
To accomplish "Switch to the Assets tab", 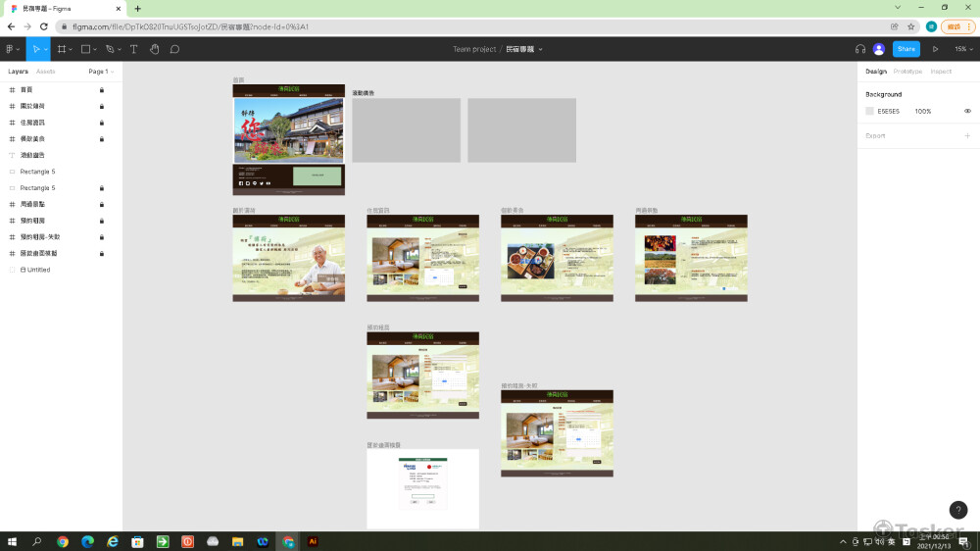I will 46,72.
